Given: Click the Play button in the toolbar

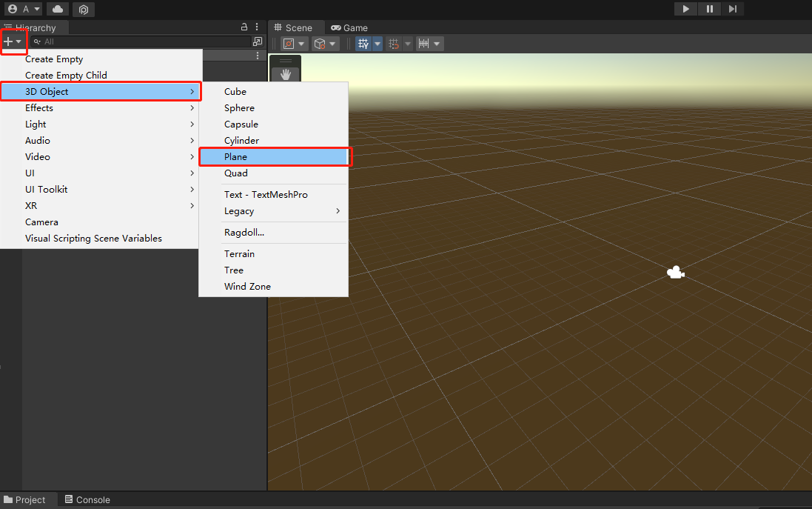Looking at the screenshot, I should coord(686,9).
